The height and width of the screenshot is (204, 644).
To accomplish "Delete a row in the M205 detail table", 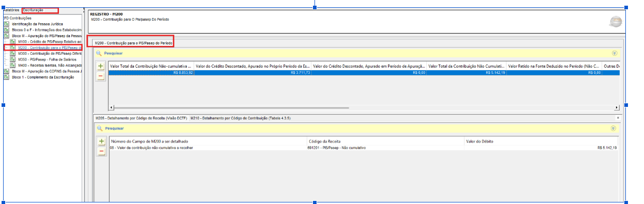I will pos(101,151).
